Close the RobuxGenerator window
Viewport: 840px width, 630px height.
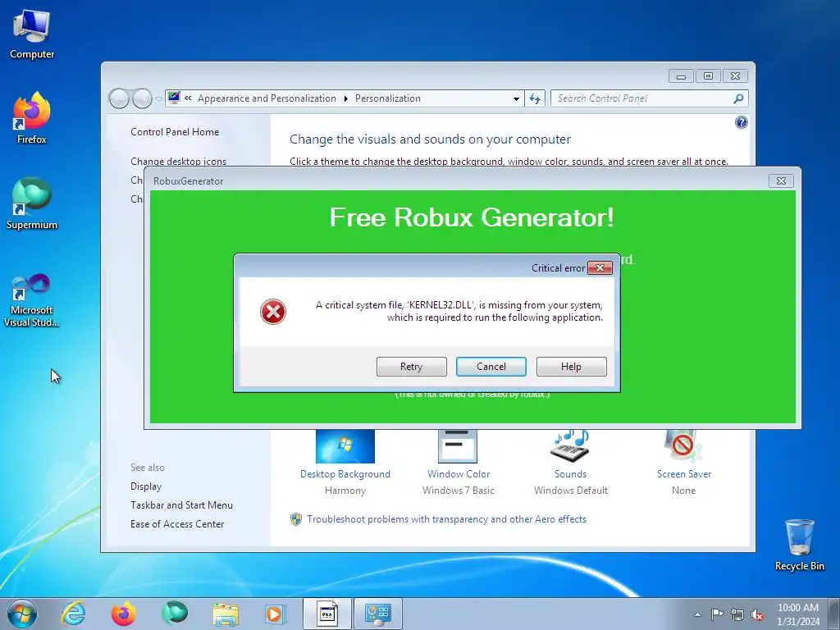781,181
